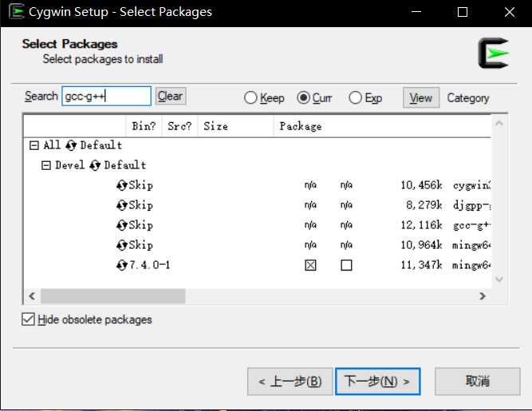The image size is (532, 411).
Task: Click the 10,456k size value
Action: tap(421, 185)
